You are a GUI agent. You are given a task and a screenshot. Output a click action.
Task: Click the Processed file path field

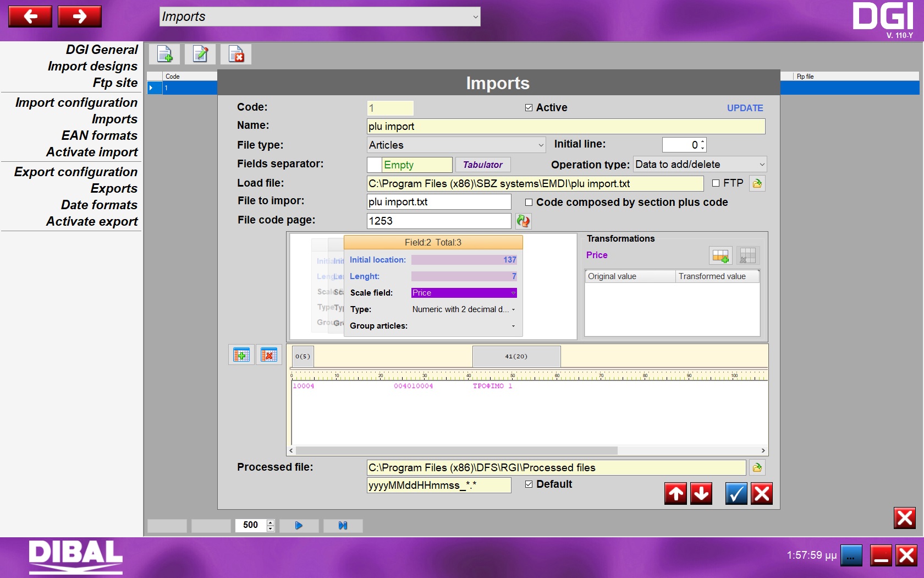tap(557, 467)
